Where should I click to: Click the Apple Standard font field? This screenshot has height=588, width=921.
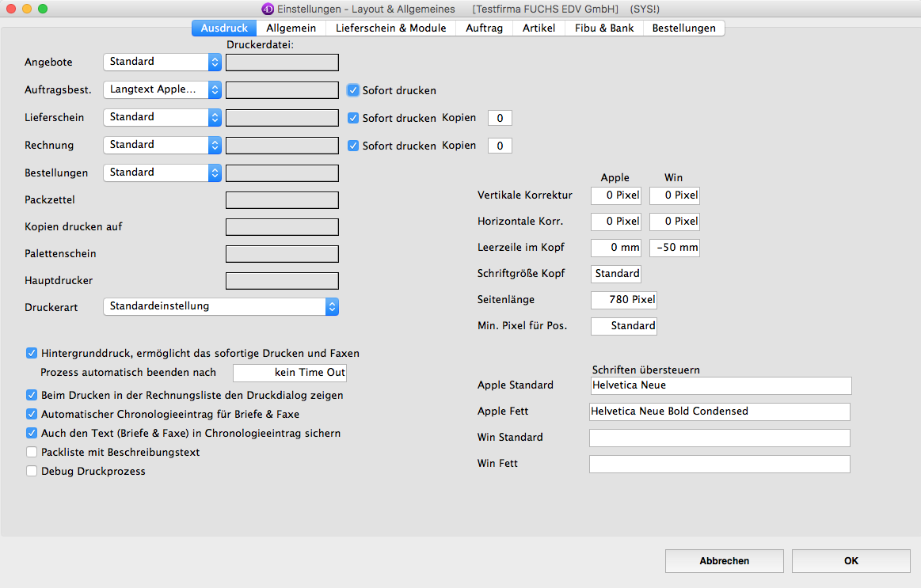[721, 385]
